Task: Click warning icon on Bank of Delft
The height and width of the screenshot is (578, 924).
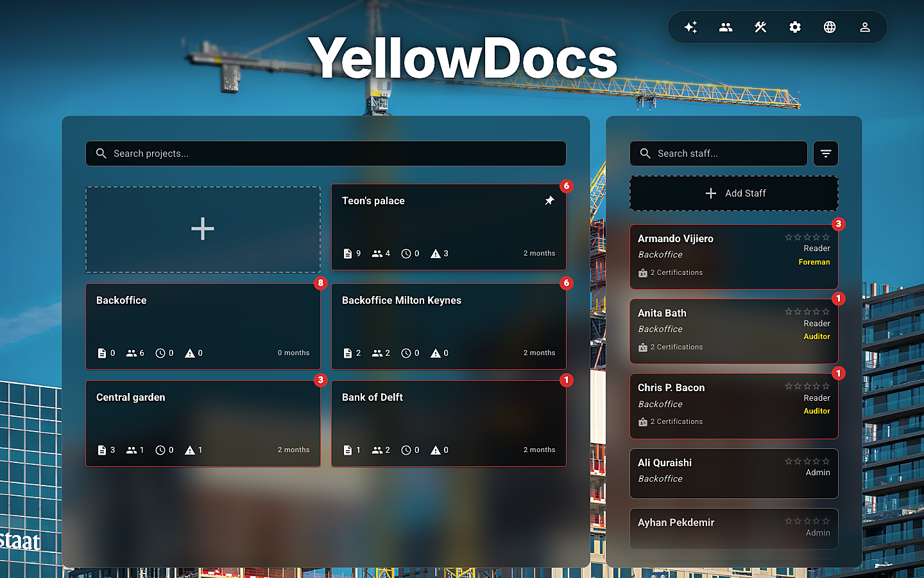Action: [x=436, y=450]
